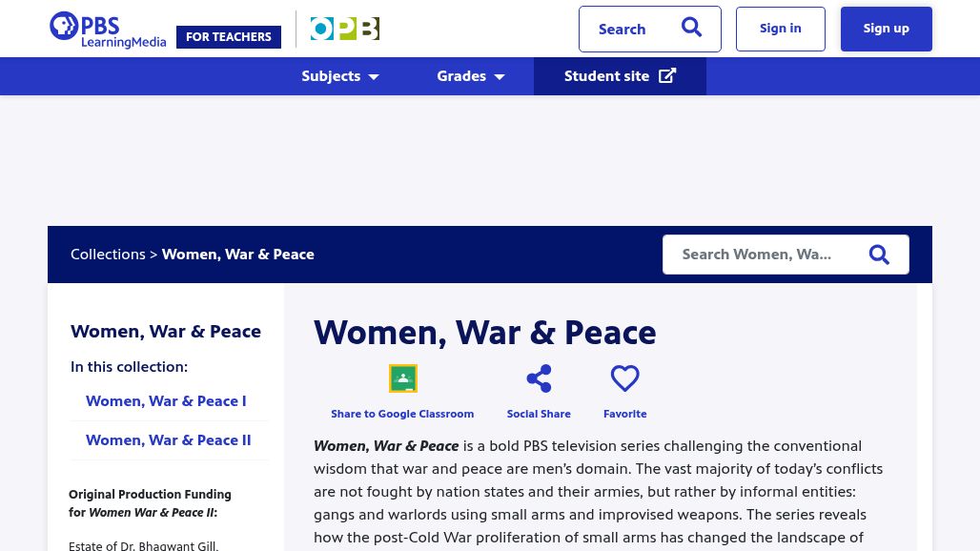Click the collection search magnifier icon

tap(879, 255)
